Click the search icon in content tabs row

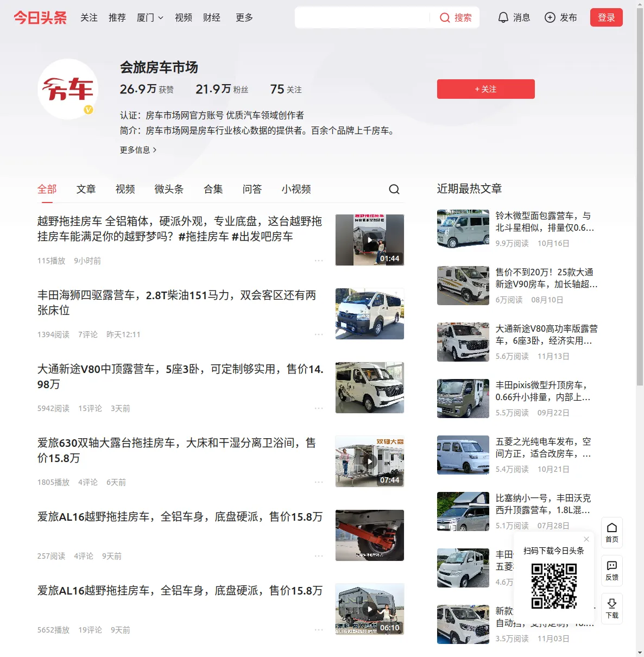pyautogui.click(x=394, y=189)
